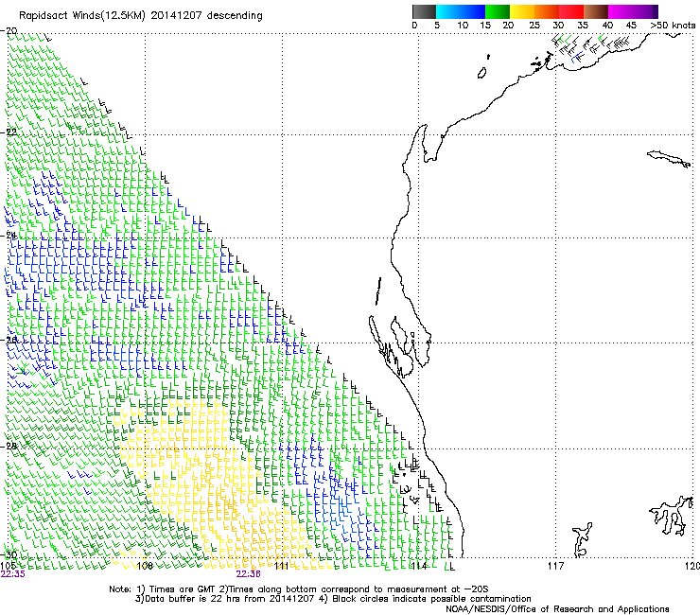Image resolution: width=700 pixels, height=615 pixels.
Task: Click the small oval island outline near the -20 latitude line
Action: [481, 73]
